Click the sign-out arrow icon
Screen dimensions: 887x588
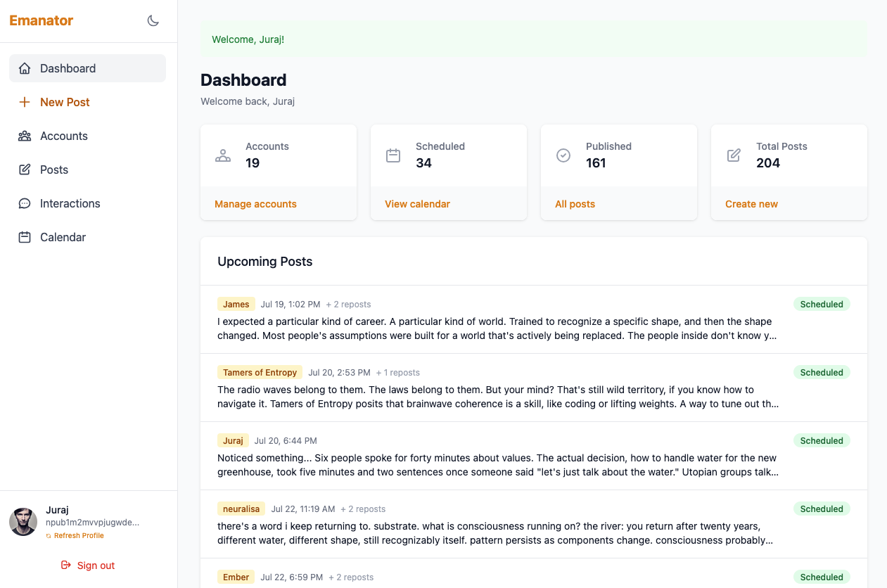[66, 565]
